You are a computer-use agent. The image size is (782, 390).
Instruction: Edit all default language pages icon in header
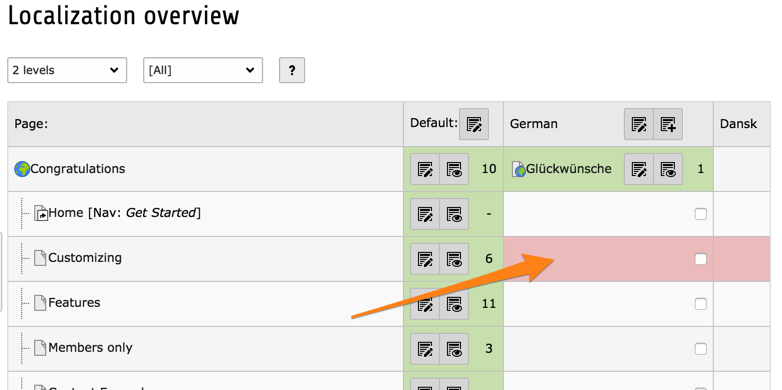[x=474, y=124]
